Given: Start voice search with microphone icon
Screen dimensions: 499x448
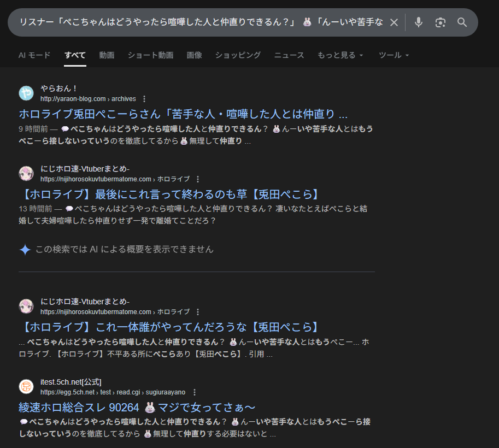Looking at the screenshot, I should [x=419, y=22].
